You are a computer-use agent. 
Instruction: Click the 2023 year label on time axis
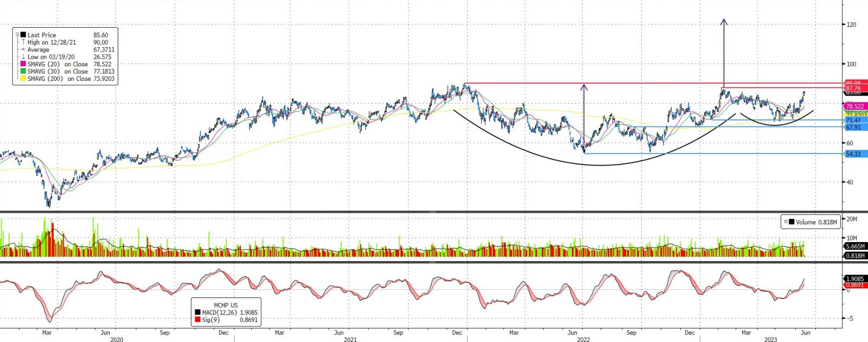(x=771, y=339)
